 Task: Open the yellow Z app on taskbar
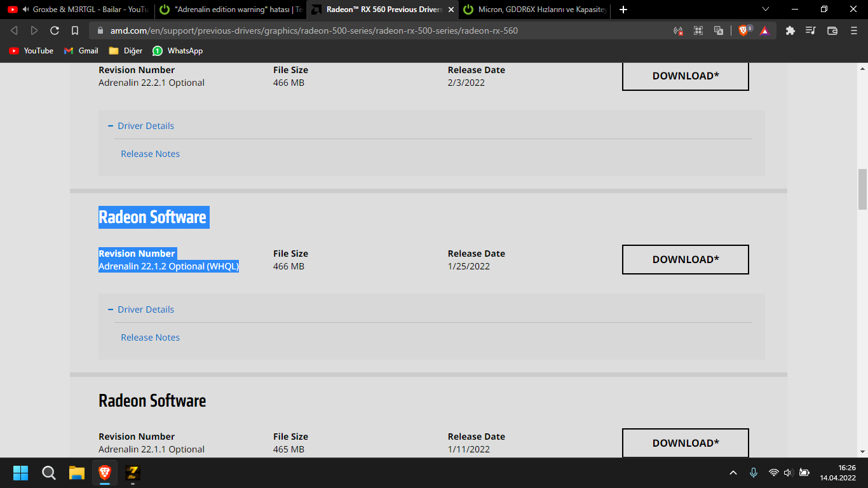tap(133, 473)
